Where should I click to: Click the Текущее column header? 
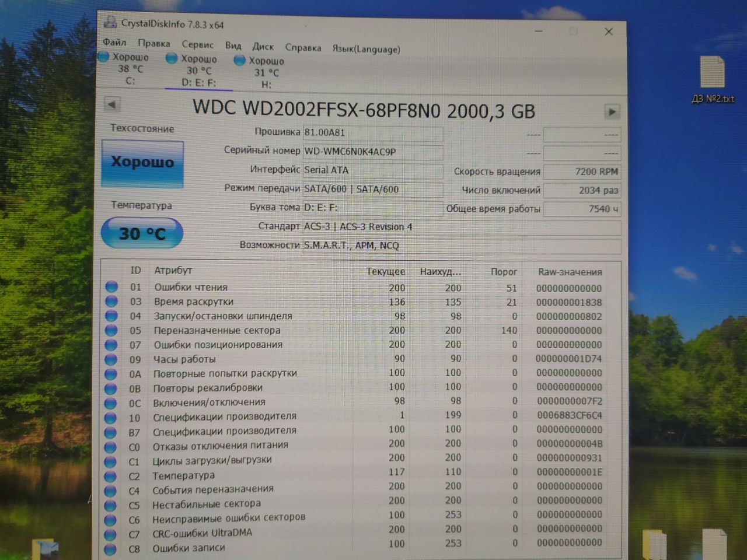(385, 271)
